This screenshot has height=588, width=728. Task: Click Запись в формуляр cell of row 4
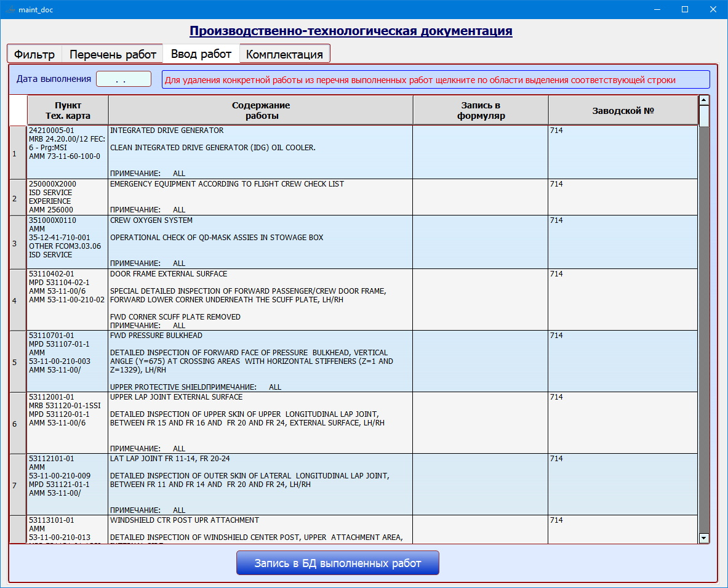coord(481,300)
